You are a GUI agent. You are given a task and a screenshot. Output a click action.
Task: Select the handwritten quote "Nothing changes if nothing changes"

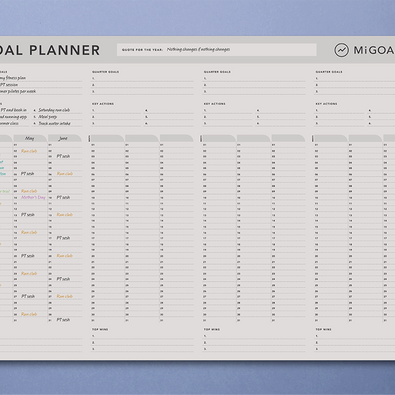198,50
